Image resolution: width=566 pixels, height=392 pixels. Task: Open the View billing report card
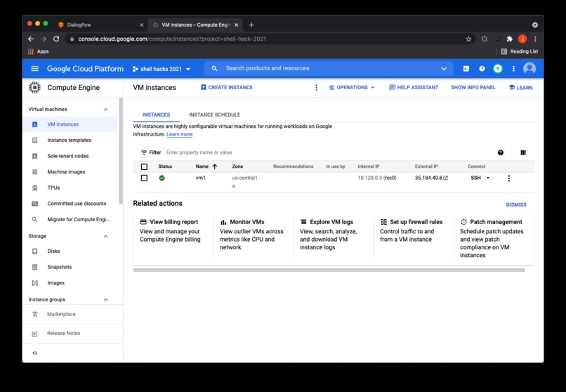tap(173, 235)
